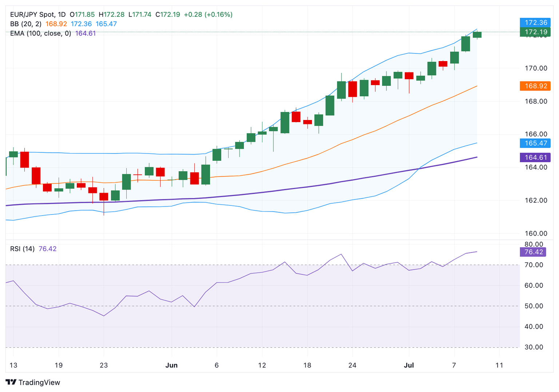This screenshot has height=392, width=559.
Task: Click the green 172.19 current price tag
Action: 535,32
